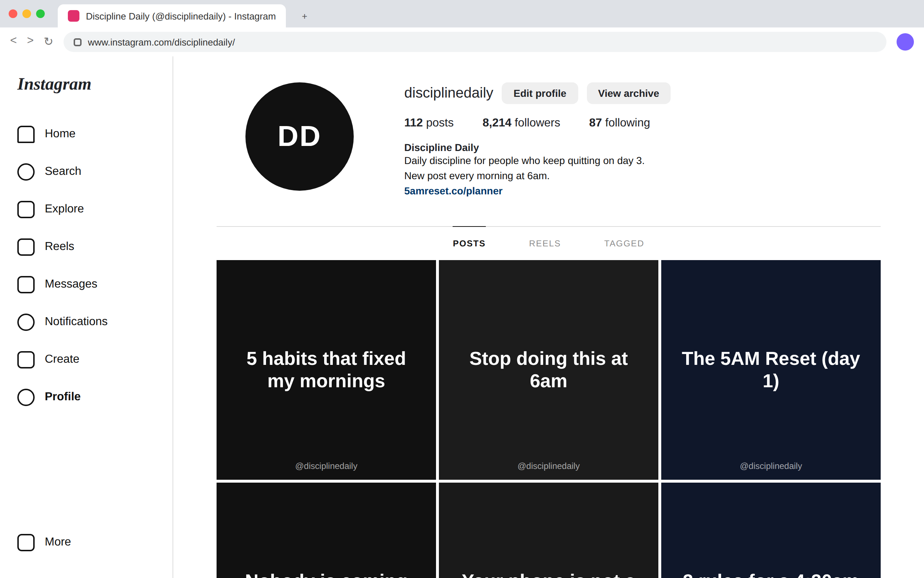Open the 'Stop doing this at 6am' post
Screen dimensions: 924x578
click(548, 370)
